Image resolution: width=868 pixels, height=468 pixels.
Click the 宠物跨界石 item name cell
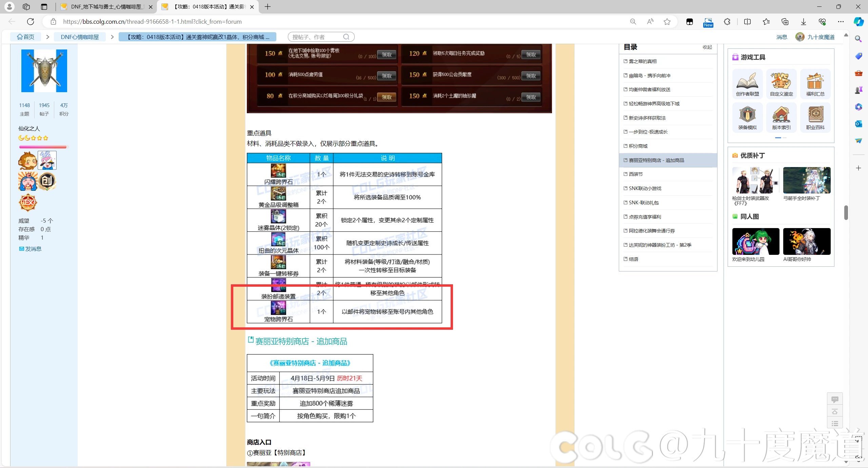(278, 319)
